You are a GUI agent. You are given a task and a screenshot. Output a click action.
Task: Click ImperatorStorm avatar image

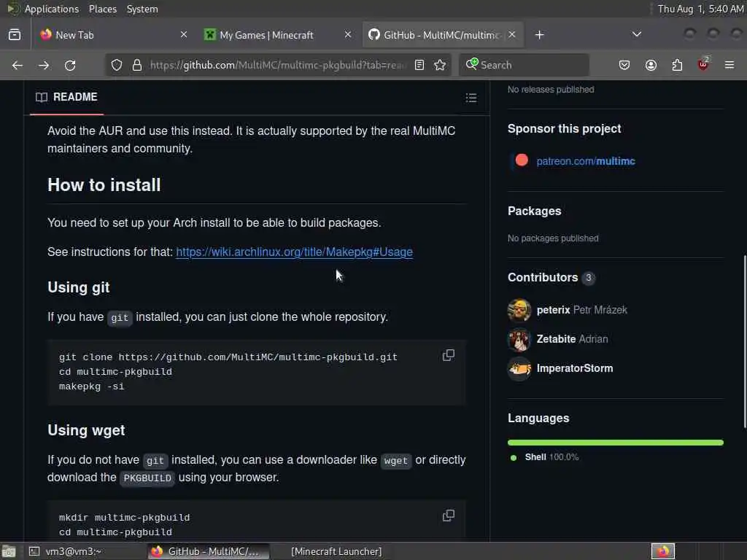click(519, 368)
